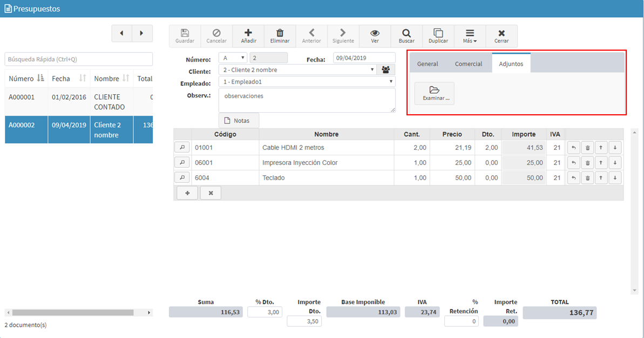Close the form with Cerrar
Image resolution: width=644 pixels, height=338 pixels.
(501, 36)
